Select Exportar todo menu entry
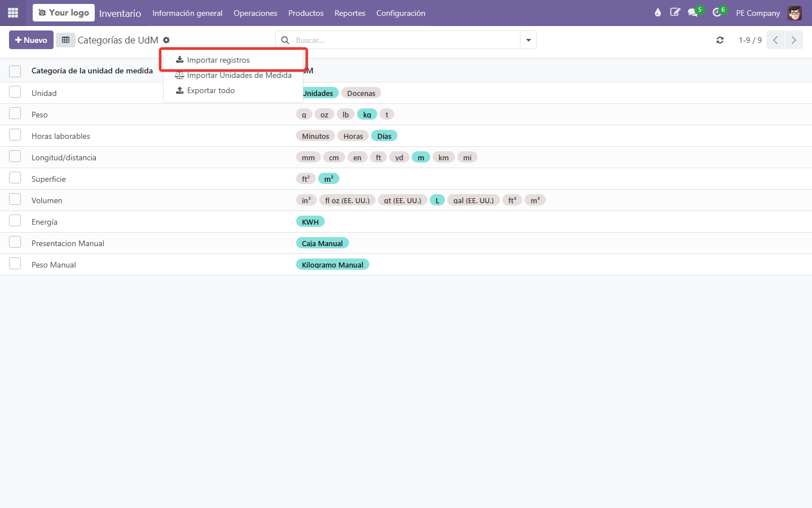This screenshot has height=508, width=812. point(233,90)
